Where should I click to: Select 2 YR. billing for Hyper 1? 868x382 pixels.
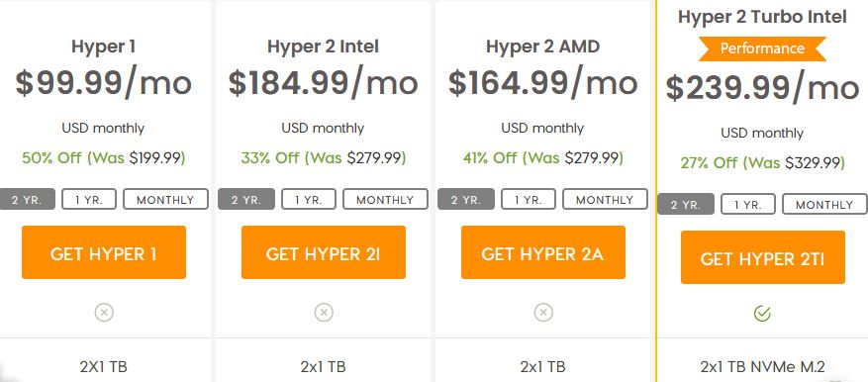pos(27,199)
